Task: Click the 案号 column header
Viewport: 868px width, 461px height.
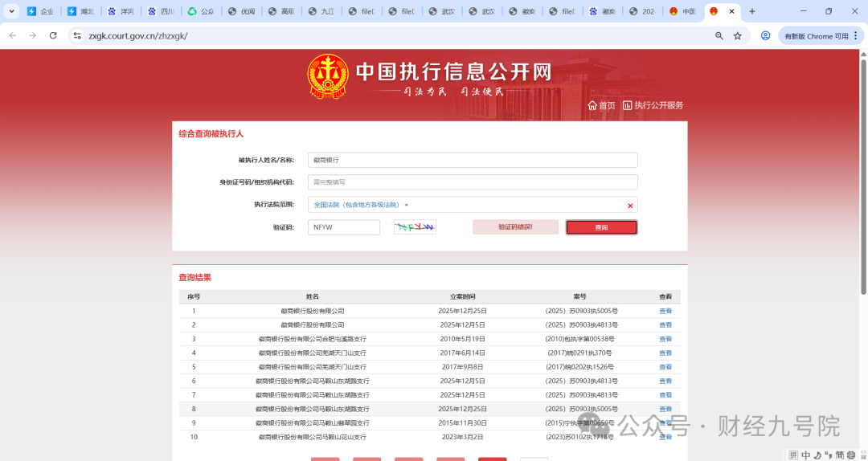Action: [579, 296]
